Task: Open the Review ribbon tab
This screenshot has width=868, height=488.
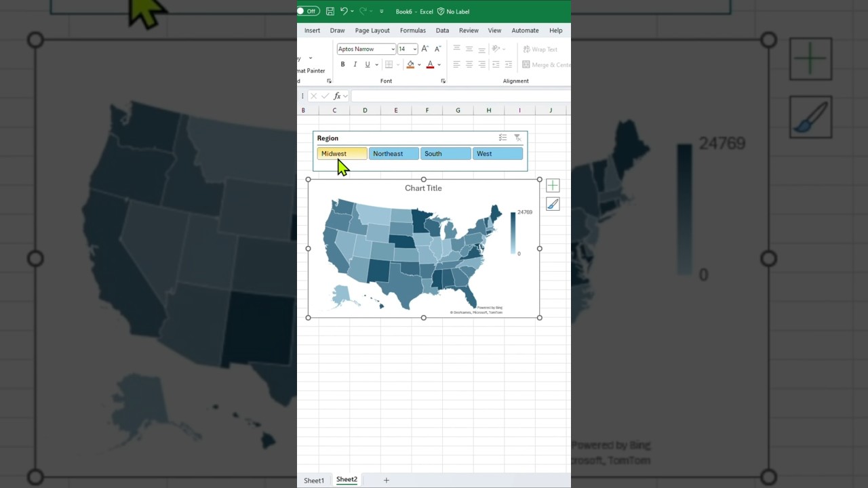Action: (469, 30)
